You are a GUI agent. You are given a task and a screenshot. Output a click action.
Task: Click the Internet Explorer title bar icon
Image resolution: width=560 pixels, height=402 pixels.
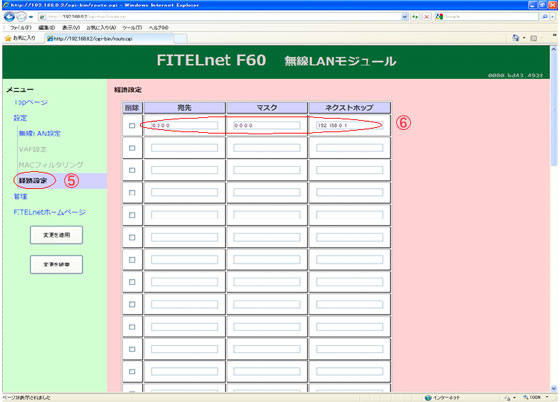click(6, 5)
